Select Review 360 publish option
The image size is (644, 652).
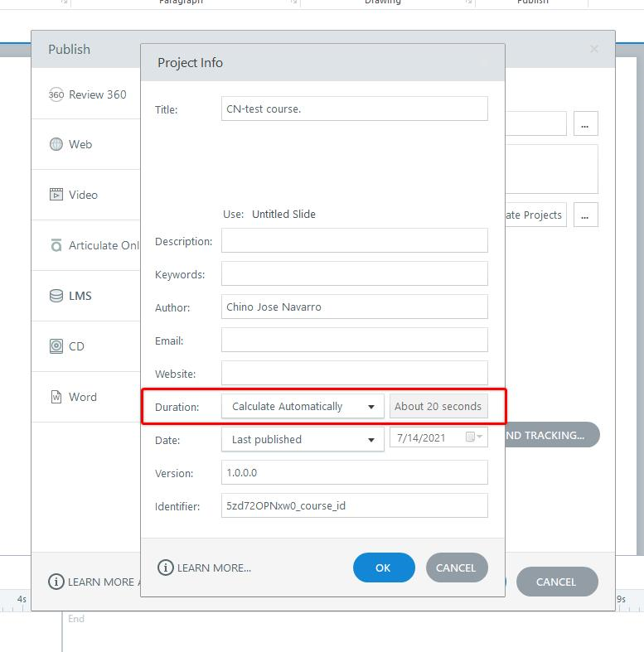tap(86, 94)
